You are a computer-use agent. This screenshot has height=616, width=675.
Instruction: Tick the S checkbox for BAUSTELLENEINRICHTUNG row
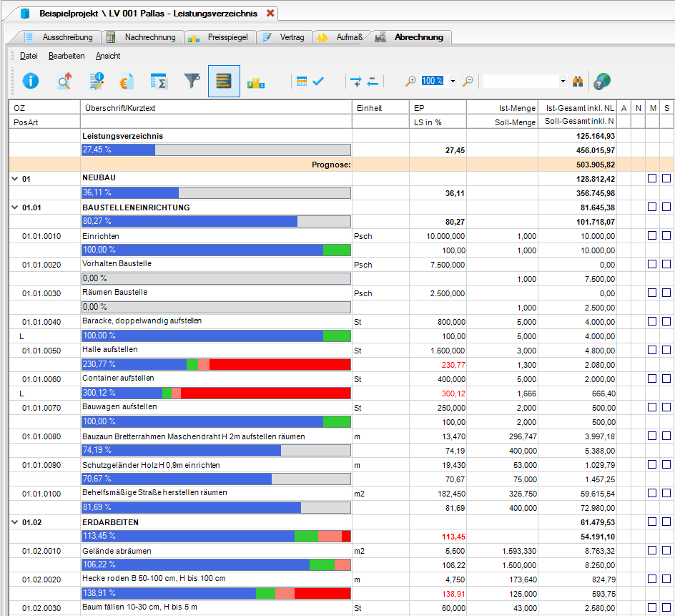[666, 207]
